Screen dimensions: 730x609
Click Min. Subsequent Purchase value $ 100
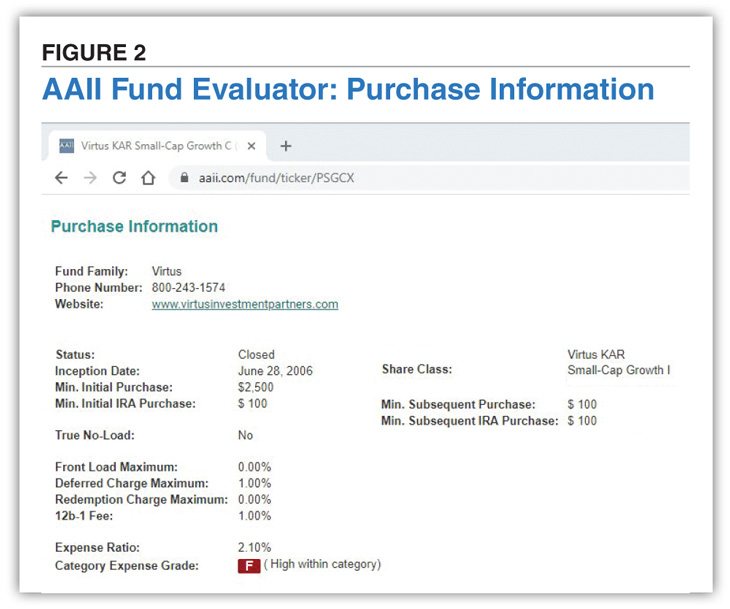582,405
